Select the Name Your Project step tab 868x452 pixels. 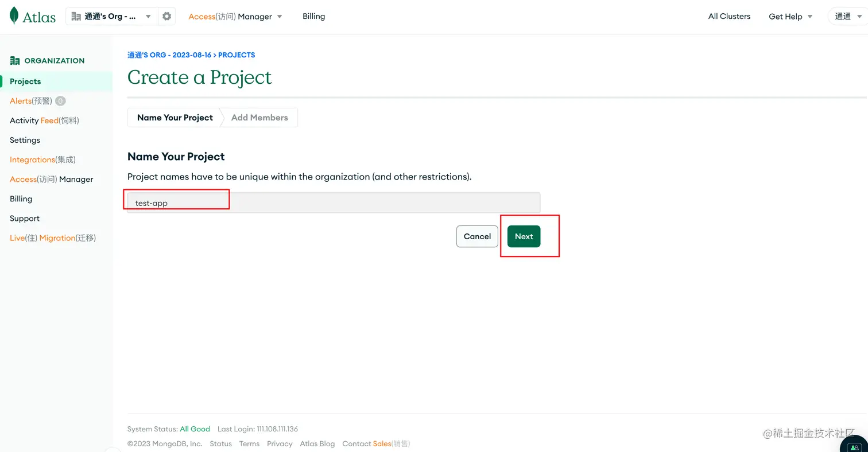(x=175, y=118)
